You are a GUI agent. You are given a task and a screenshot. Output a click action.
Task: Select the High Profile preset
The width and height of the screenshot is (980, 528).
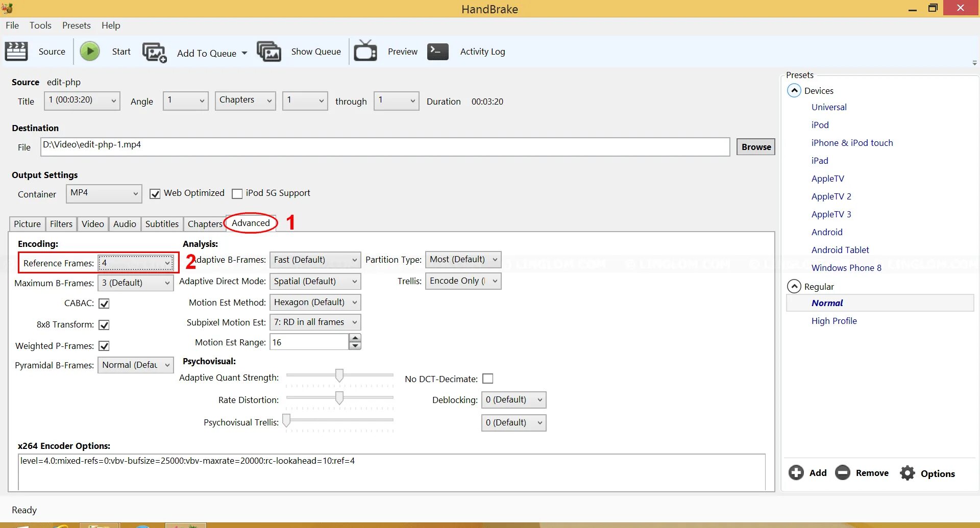834,321
